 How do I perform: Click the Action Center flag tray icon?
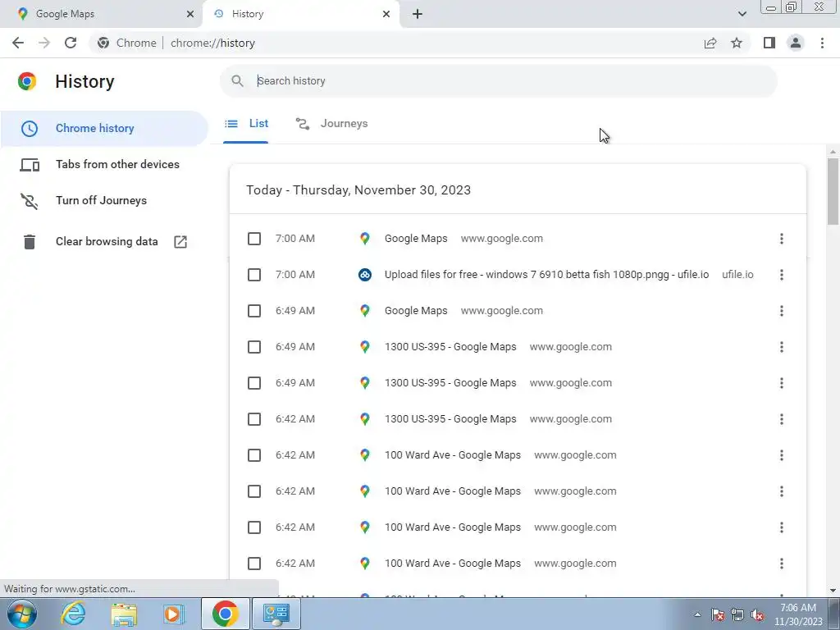718,615
